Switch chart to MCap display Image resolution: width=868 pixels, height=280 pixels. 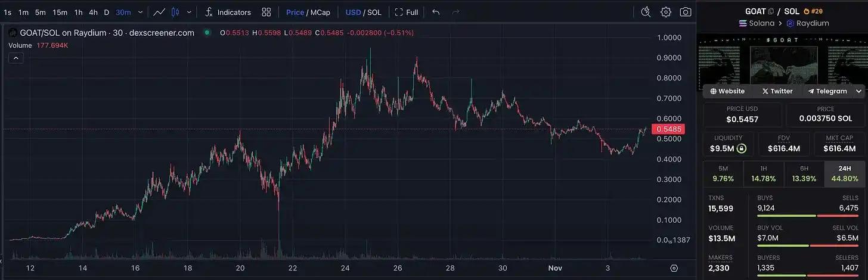click(320, 12)
